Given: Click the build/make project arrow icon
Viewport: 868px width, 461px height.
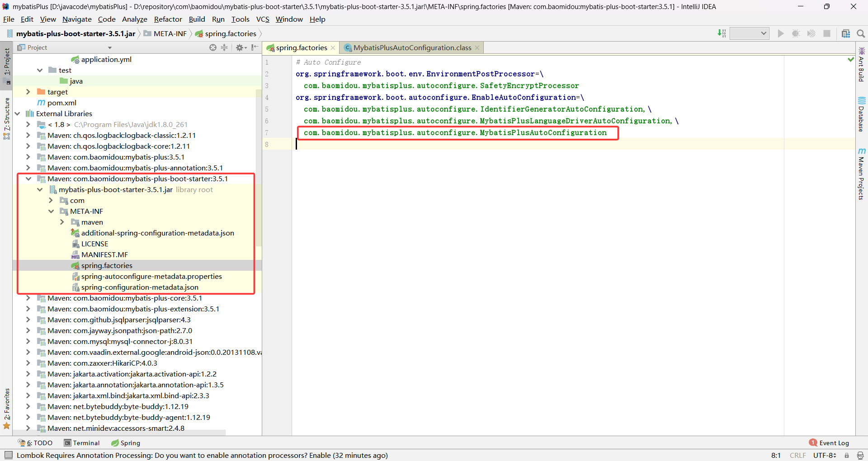Looking at the screenshot, I should 722,33.
